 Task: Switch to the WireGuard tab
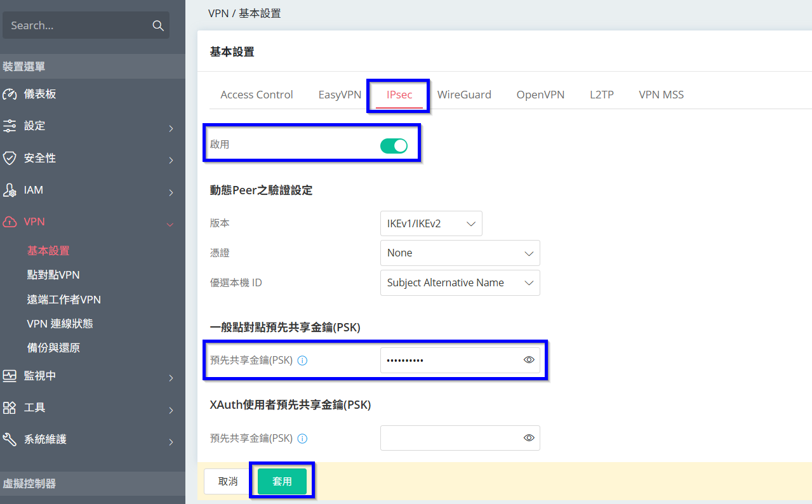click(464, 95)
